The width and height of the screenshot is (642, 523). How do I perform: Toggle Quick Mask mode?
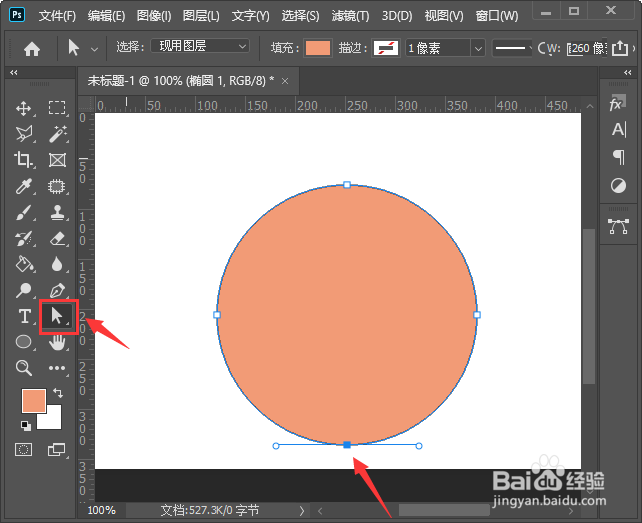point(23,450)
